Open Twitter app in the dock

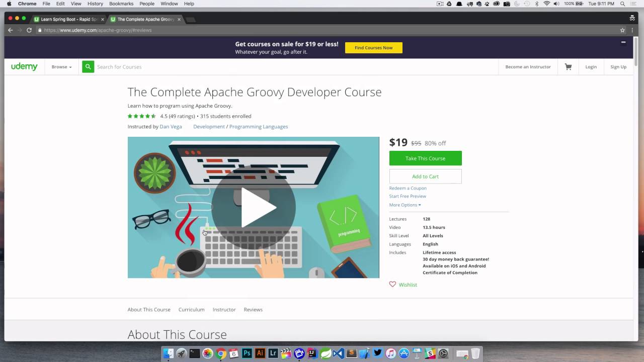(378, 353)
